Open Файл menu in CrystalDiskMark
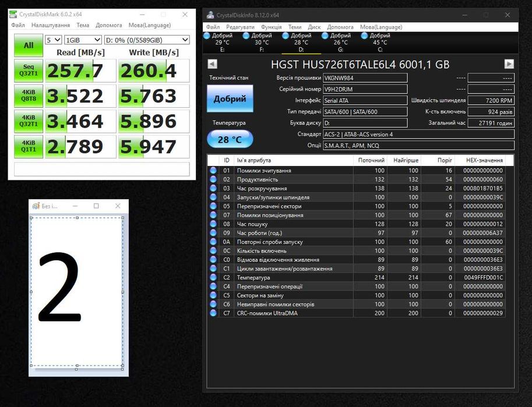 point(18,25)
